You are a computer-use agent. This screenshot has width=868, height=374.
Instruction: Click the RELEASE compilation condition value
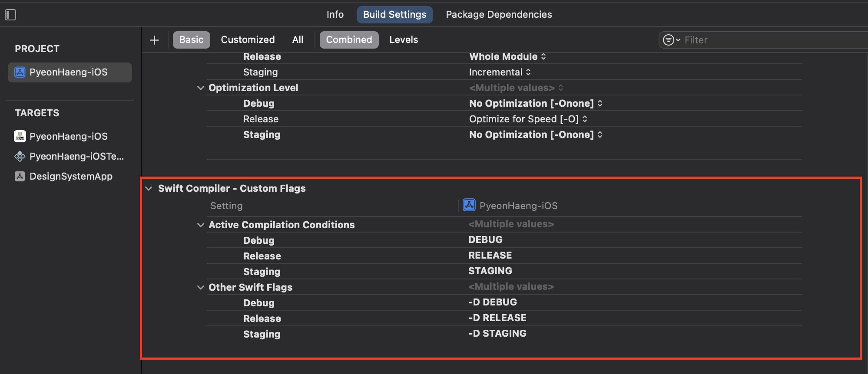pos(490,255)
